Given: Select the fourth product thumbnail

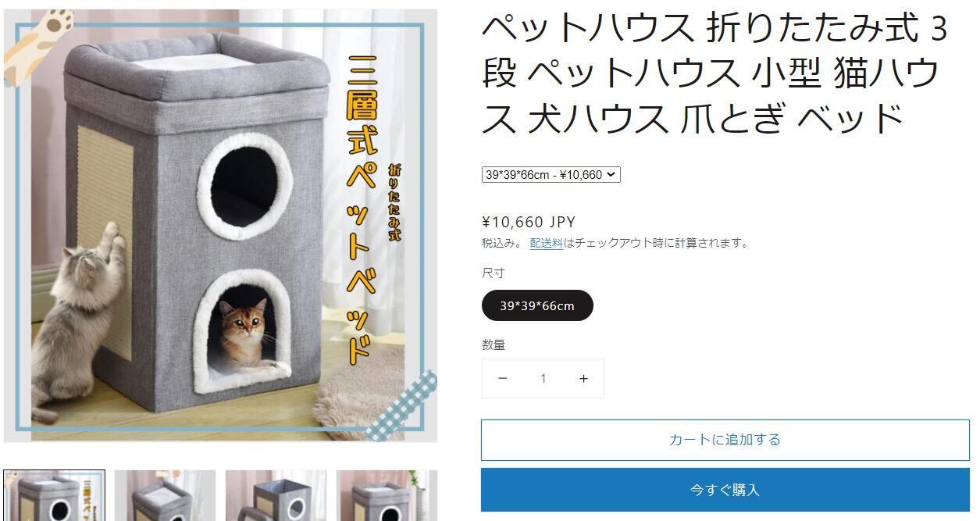Looking at the screenshot, I should (x=387, y=495).
